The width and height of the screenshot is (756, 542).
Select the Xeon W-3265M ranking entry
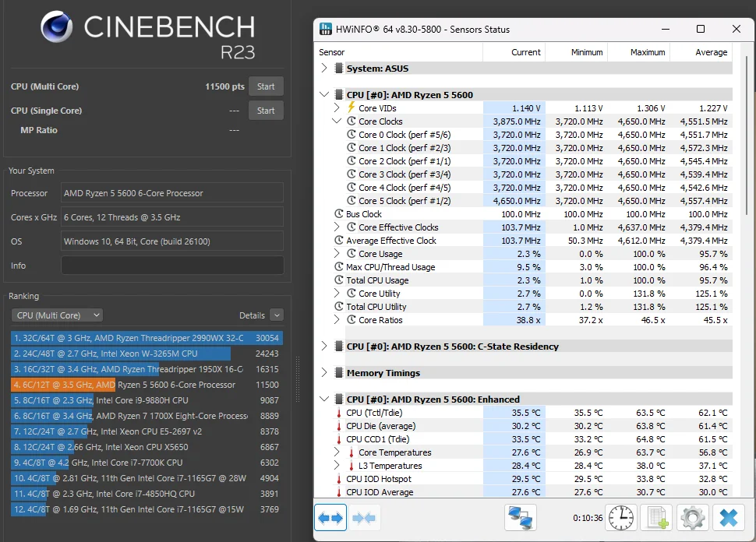(147, 354)
